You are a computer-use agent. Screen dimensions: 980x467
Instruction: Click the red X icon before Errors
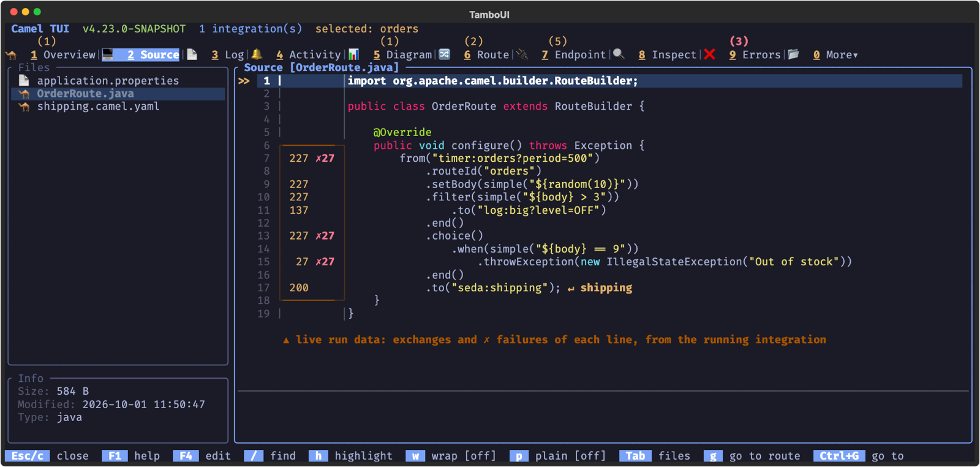pos(710,55)
